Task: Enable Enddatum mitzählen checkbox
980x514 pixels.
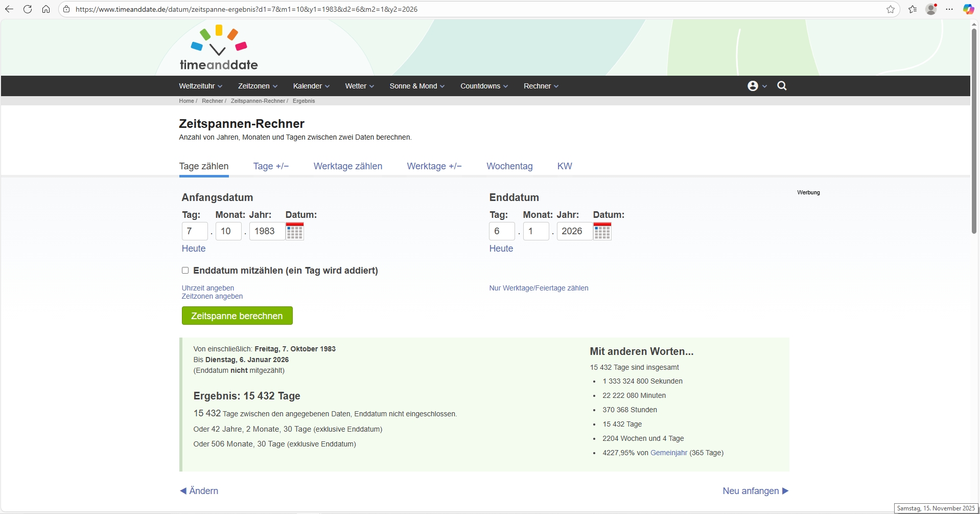Action: [x=185, y=271]
